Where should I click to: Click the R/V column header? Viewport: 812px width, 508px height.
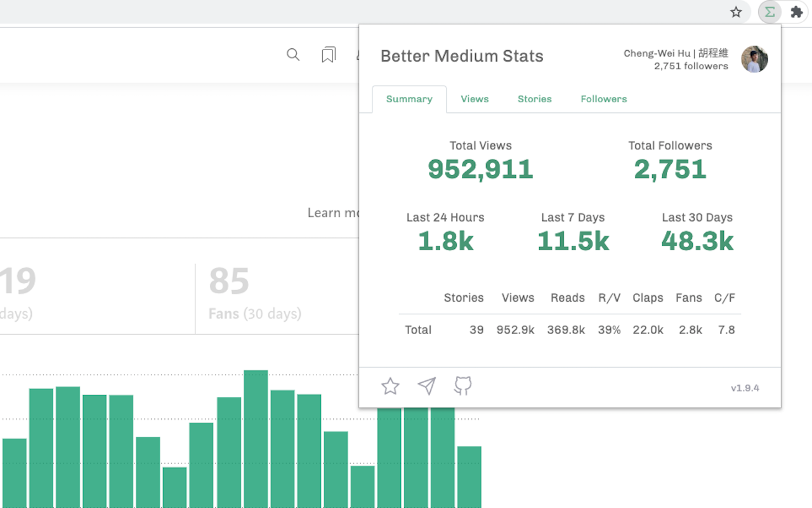609,298
